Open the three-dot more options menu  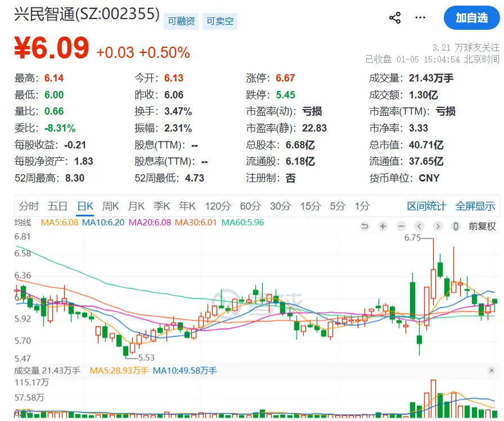click(420, 17)
